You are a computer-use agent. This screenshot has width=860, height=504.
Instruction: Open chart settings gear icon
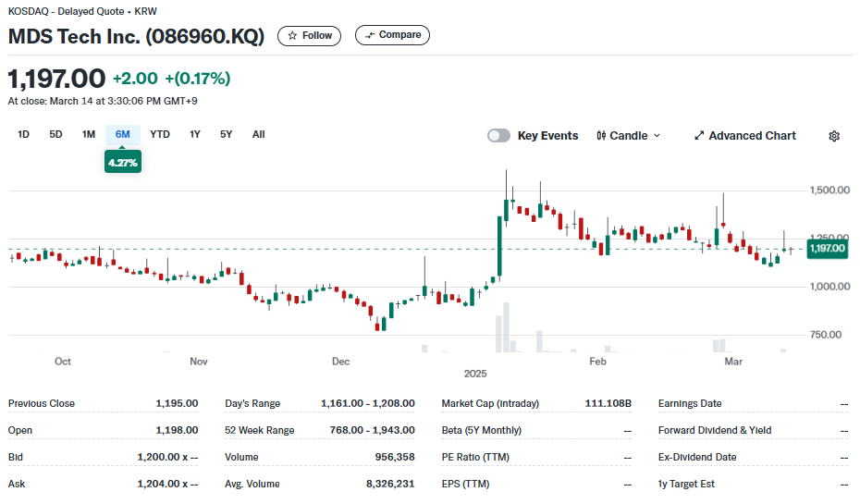pos(834,136)
